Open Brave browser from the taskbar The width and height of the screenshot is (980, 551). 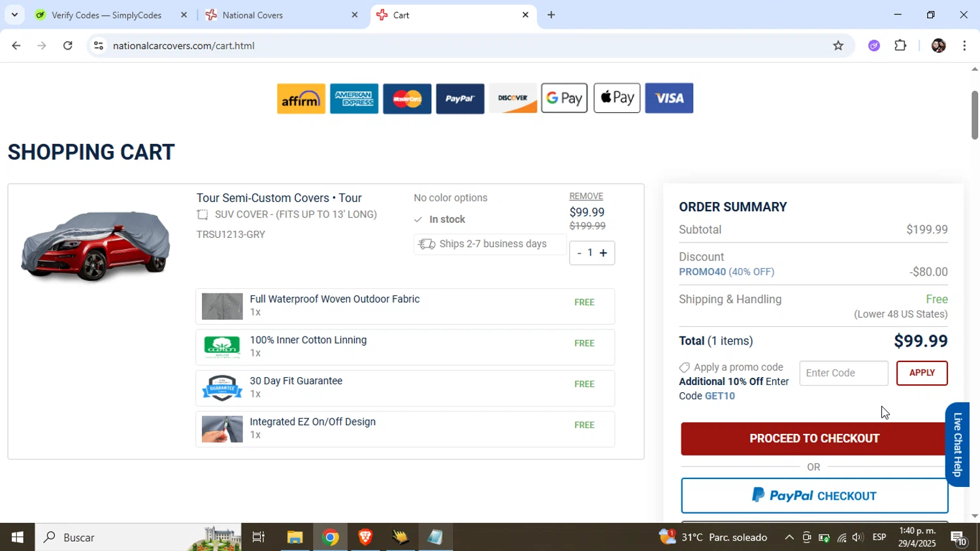click(365, 537)
